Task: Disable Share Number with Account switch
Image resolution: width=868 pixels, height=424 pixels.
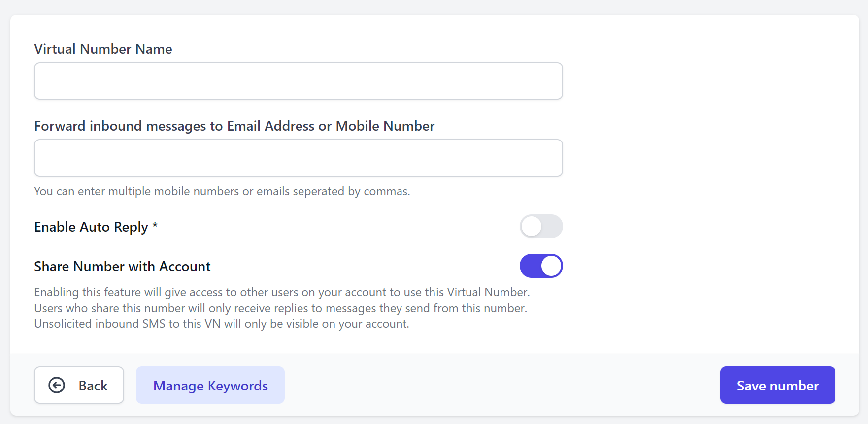Action: click(x=541, y=266)
